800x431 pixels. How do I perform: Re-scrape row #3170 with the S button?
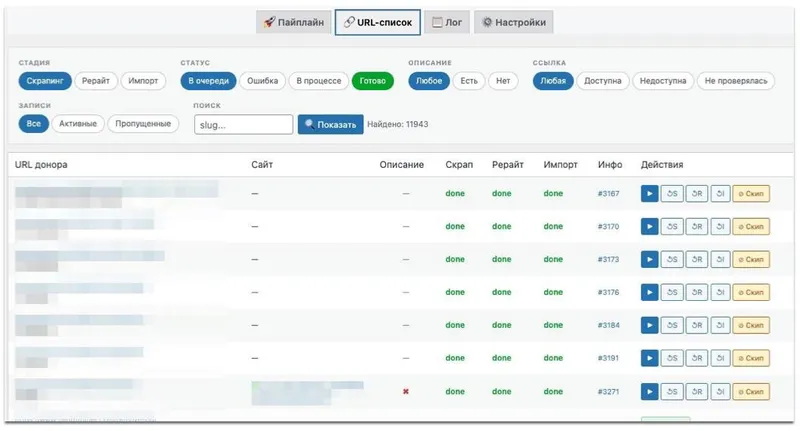[672, 226]
